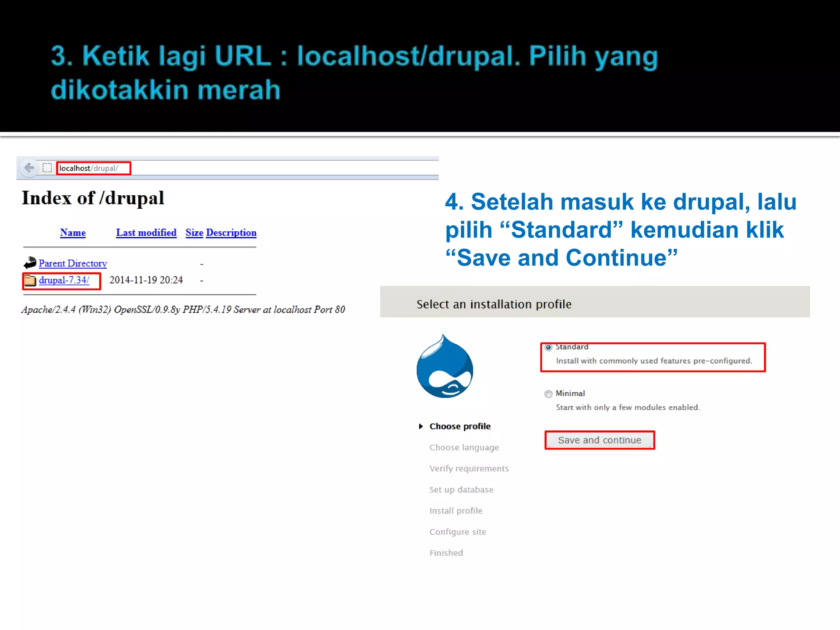The width and height of the screenshot is (840, 630).
Task: Click the Verify requirements step text
Action: [x=469, y=468]
